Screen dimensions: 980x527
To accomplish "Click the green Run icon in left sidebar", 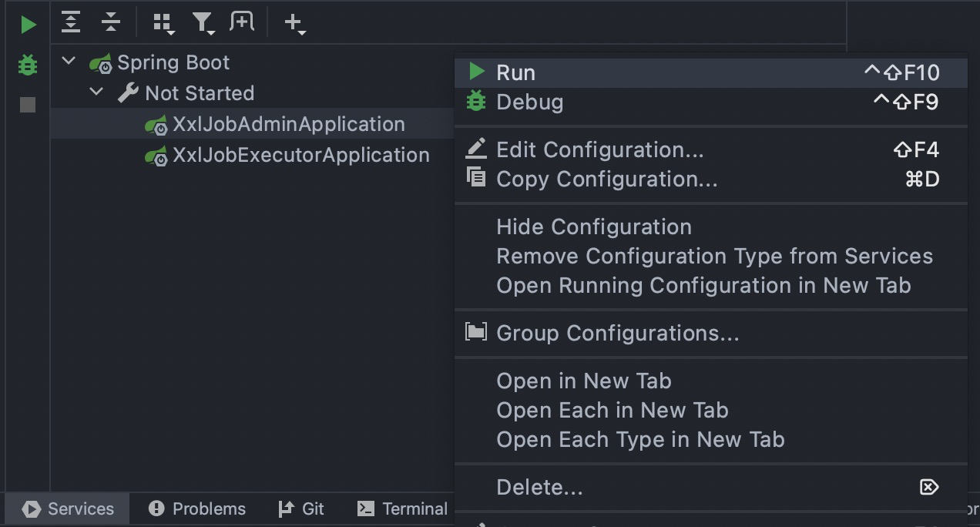I will point(28,25).
